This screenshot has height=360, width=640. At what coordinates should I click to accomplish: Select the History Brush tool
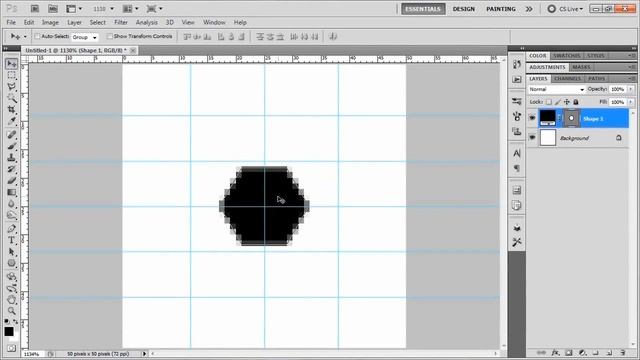(x=11, y=169)
